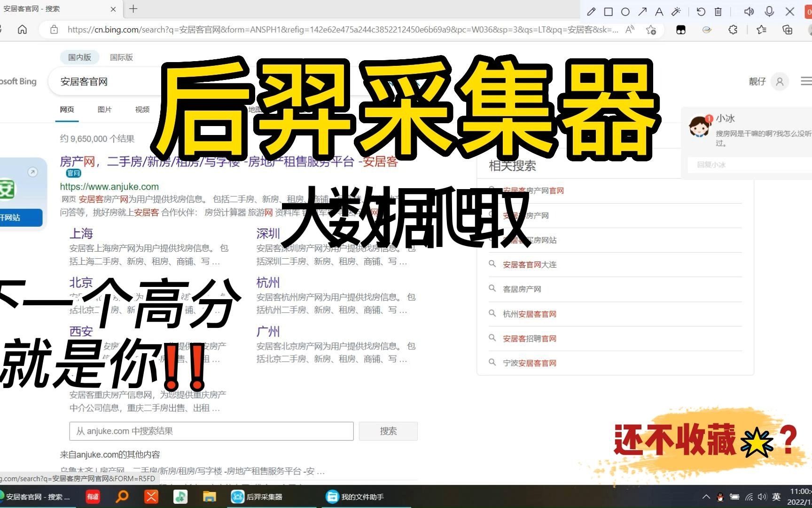Open the 上海 sublink
The width and height of the screenshot is (812, 508).
tap(81, 233)
